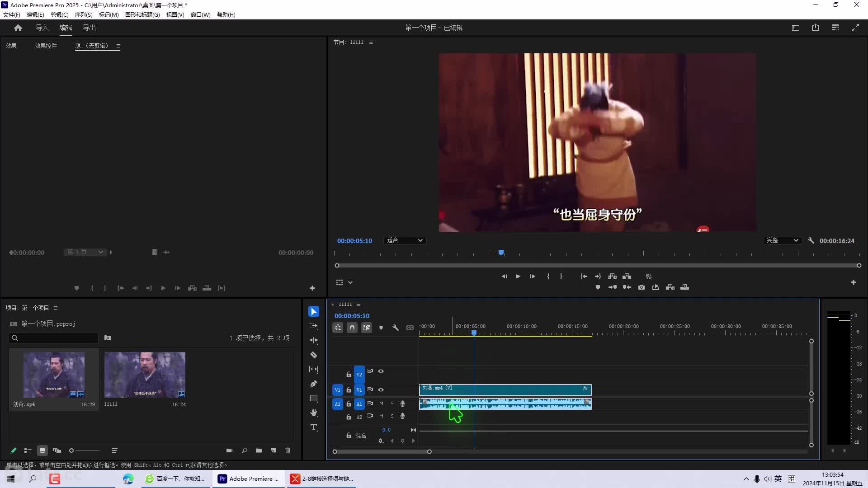The width and height of the screenshot is (868, 488).
Task: Select the 刘备.mp4 thumbnail in project
Action: click(54, 375)
